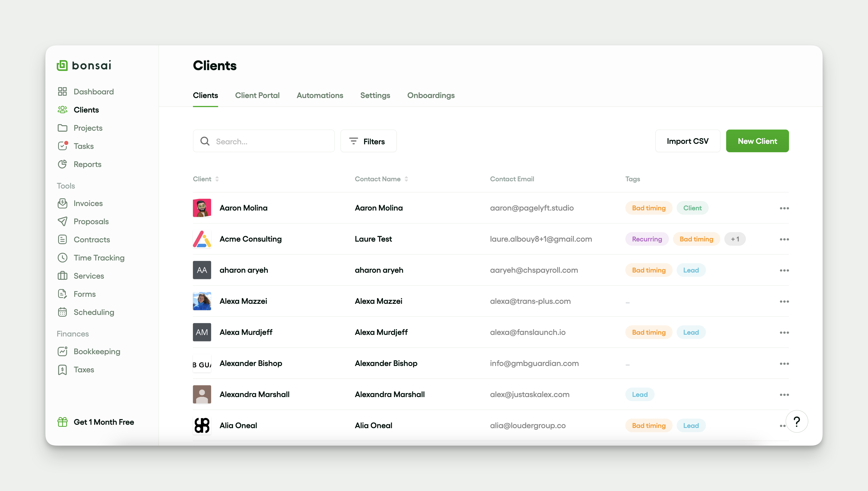
Task: Open more options for Aaron Molina
Action: tap(784, 208)
